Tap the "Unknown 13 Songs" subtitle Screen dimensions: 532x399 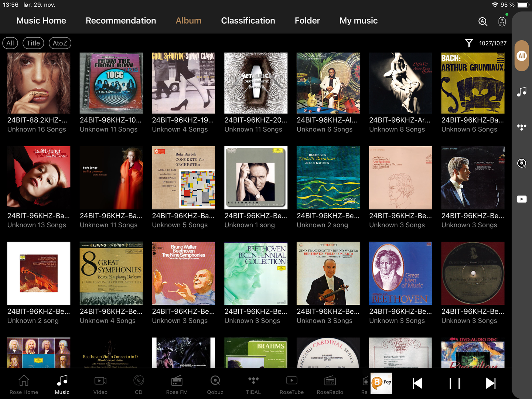pos(37,225)
